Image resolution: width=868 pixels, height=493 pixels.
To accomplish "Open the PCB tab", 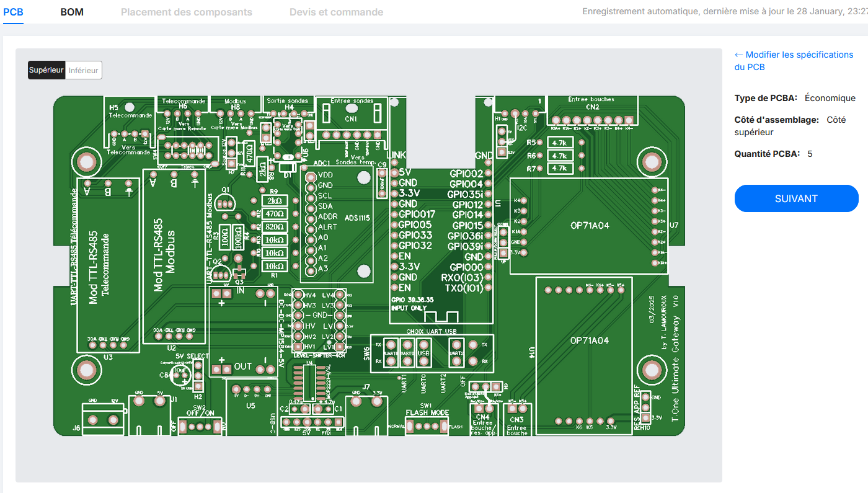I will [x=13, y=12].
